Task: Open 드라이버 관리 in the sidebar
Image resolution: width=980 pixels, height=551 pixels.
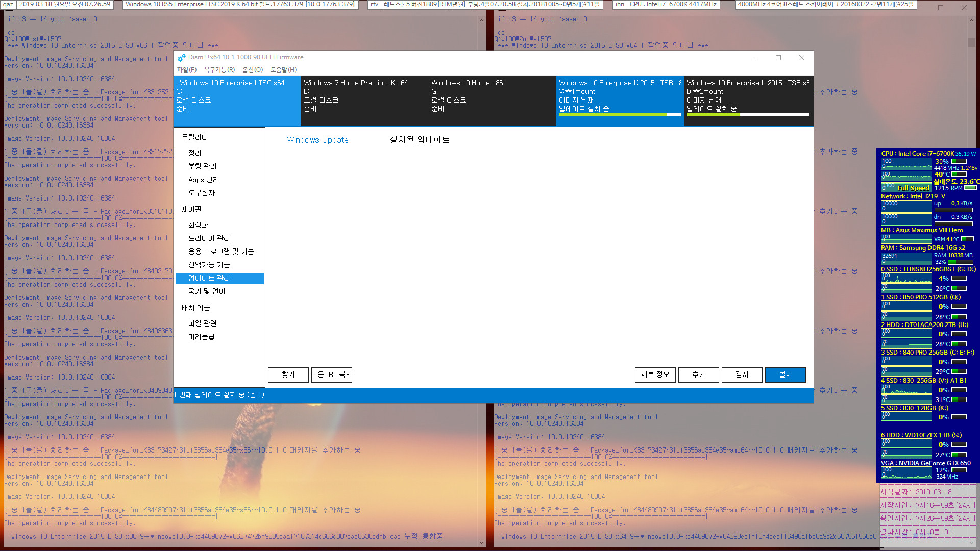Action: click(209, 238)
